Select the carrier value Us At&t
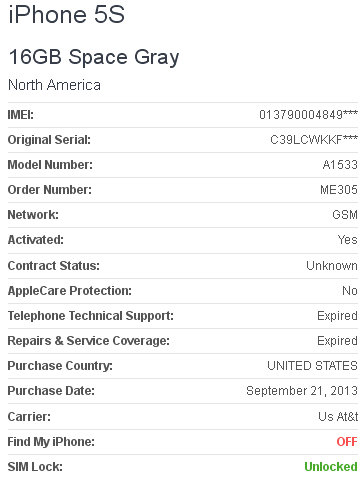 (338, 417)
